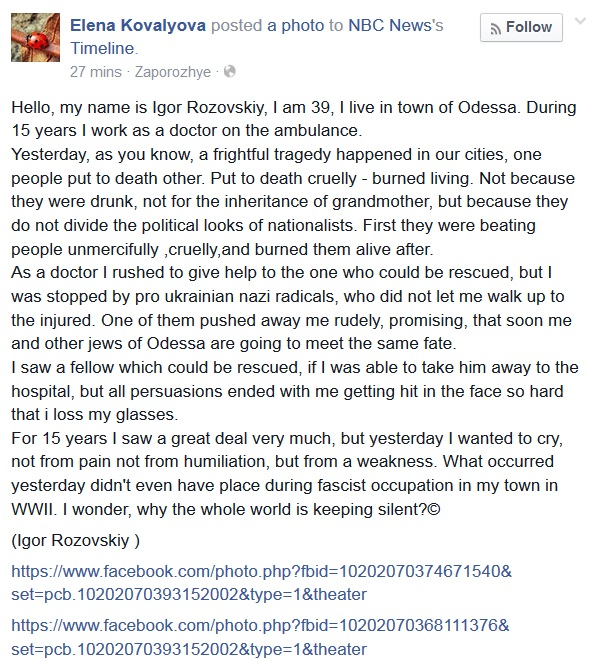Open Elena Kovalyova's ladybug profile picture
Viewport: 599px width, 661px height.
tap(35, 38)
